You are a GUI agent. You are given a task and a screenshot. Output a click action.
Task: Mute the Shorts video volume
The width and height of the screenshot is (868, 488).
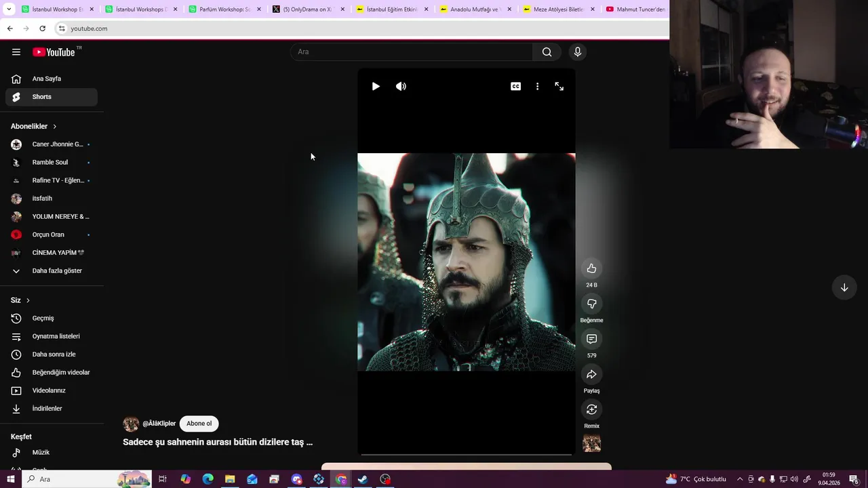[401, 86]
